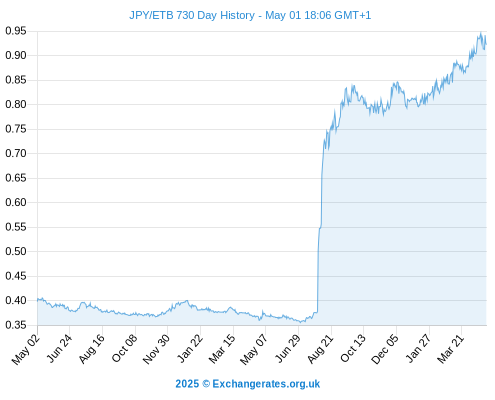Select the Nov 30 date label
495x400 pixels.
point(156,349)
